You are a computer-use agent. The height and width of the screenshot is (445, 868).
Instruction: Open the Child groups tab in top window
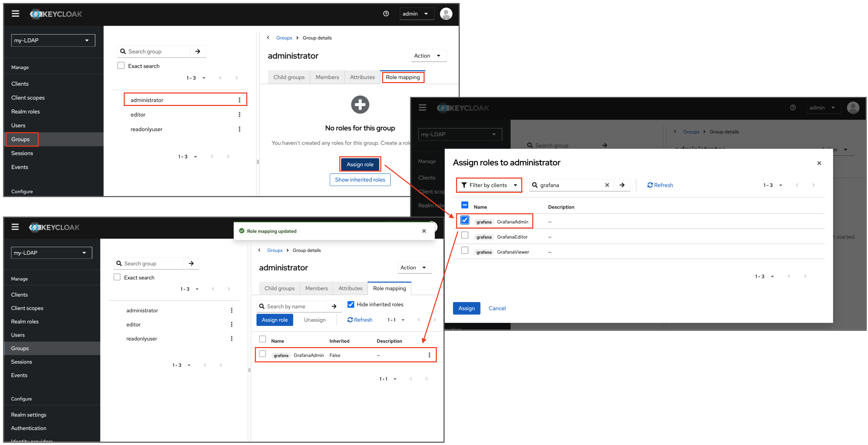[x=289, y=77]
